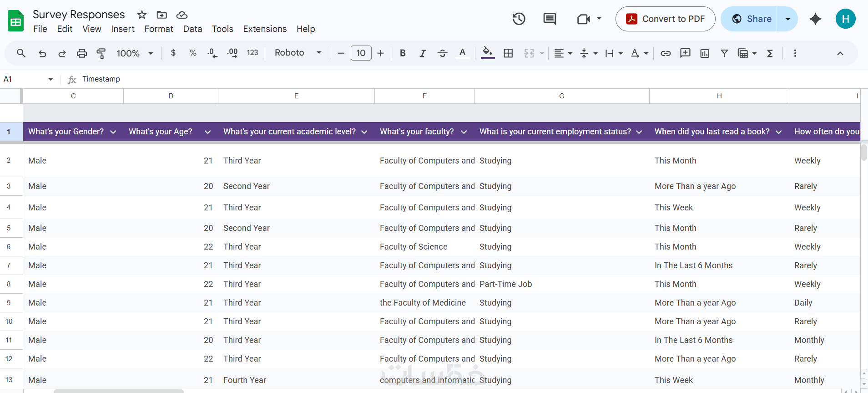Toggle strikethrough formatting
Viewport: 868px width, 393px height.
(442, 53)
